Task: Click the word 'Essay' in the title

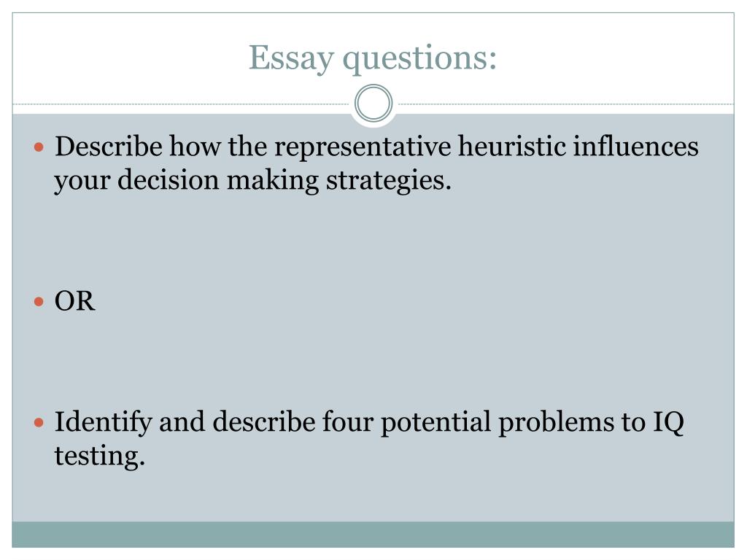Action: click(291, 58)
